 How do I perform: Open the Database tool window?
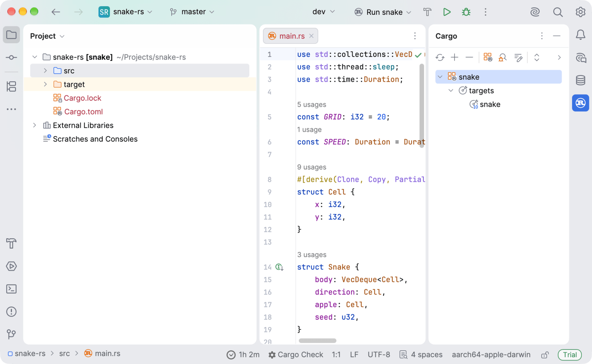click(581, 80)
